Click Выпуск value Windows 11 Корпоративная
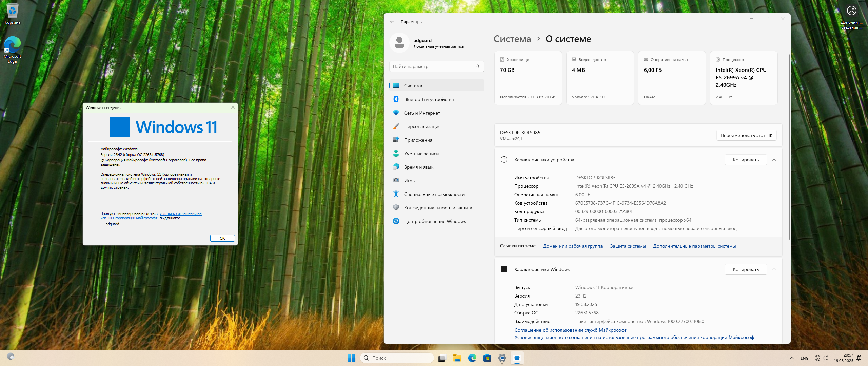The width and height of the screenshot is (868, 366). click(x=605, y=287)
